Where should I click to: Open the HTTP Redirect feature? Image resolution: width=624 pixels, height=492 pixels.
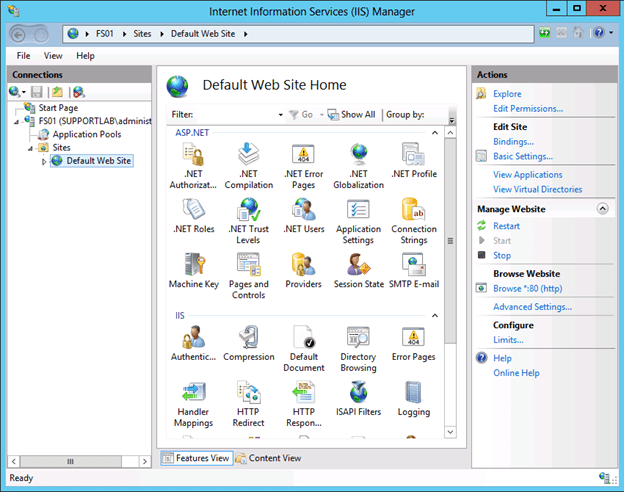point(248,404)
